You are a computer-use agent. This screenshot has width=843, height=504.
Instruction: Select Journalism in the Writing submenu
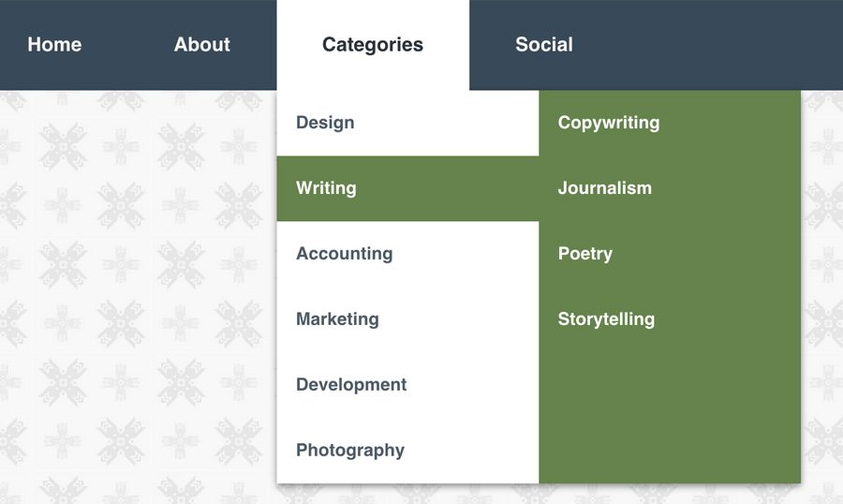pos(604,188)
